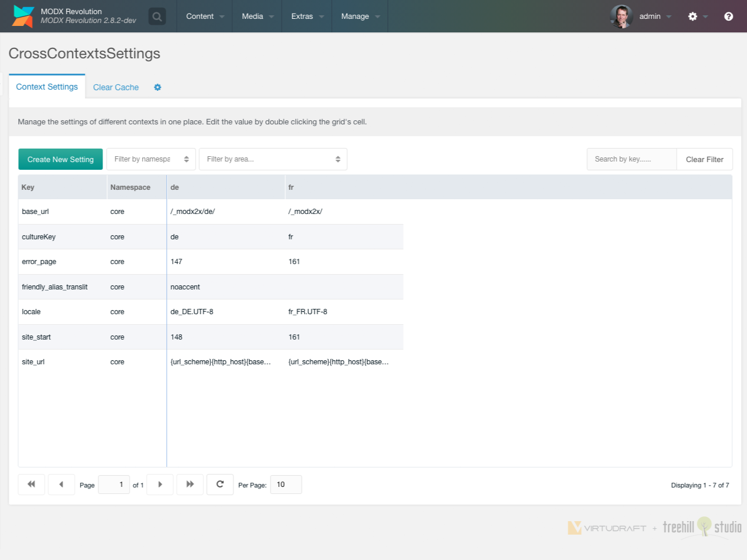Open the Content menu
This screenshot has width=747, height=560.
(x=205, y=17)
